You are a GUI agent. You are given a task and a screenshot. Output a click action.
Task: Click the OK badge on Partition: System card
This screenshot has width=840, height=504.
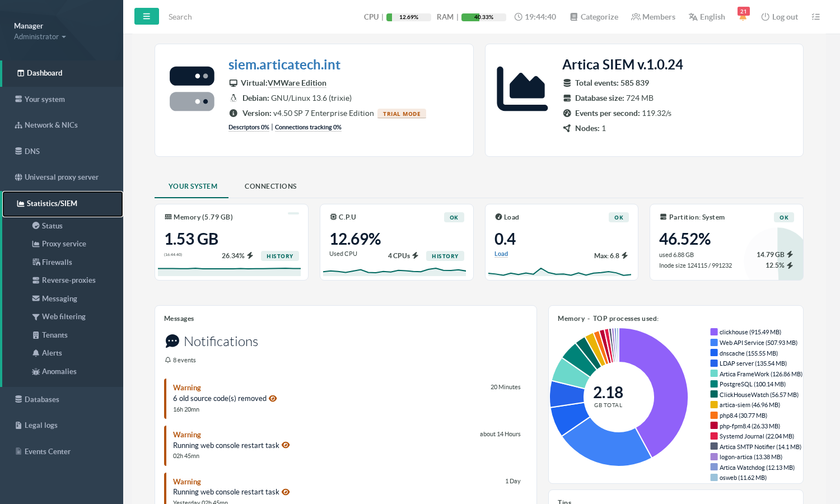coord(784,217)
